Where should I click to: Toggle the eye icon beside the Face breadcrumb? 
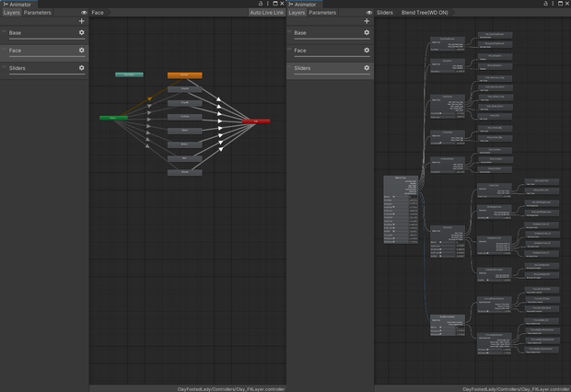pyautogui.click(x=84, y=12)
